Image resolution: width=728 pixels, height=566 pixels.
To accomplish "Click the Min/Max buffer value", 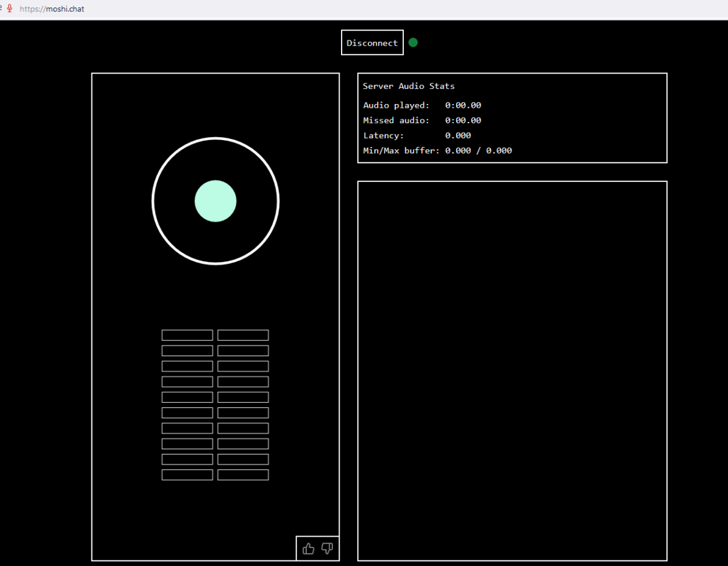I will click(x=478, y=151).
